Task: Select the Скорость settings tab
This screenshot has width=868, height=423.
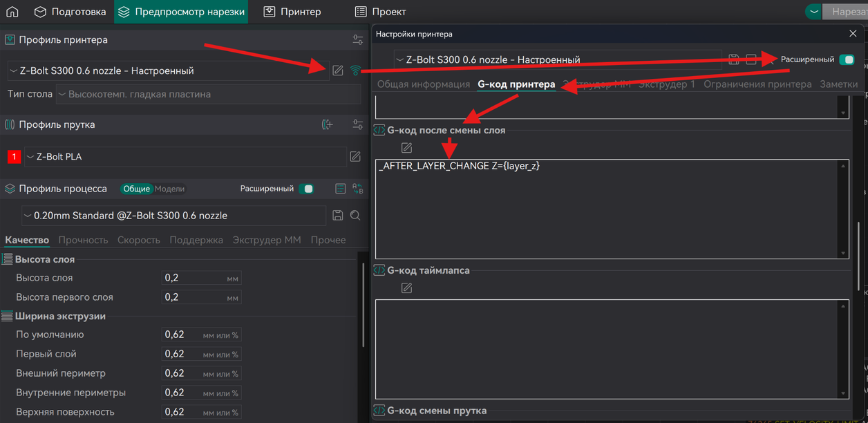Action: [139, 240]
